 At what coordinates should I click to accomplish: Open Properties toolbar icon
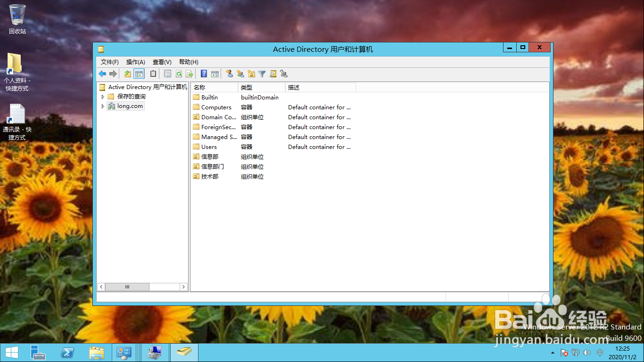167,74
